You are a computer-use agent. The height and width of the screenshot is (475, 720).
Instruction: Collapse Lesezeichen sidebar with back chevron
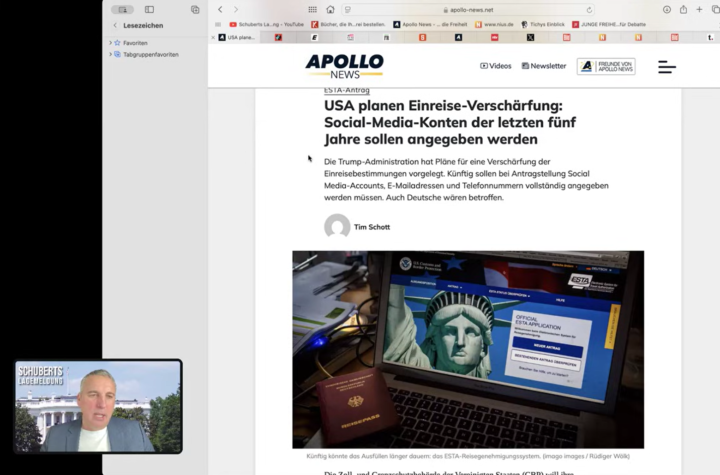click(x=115, y=25)
